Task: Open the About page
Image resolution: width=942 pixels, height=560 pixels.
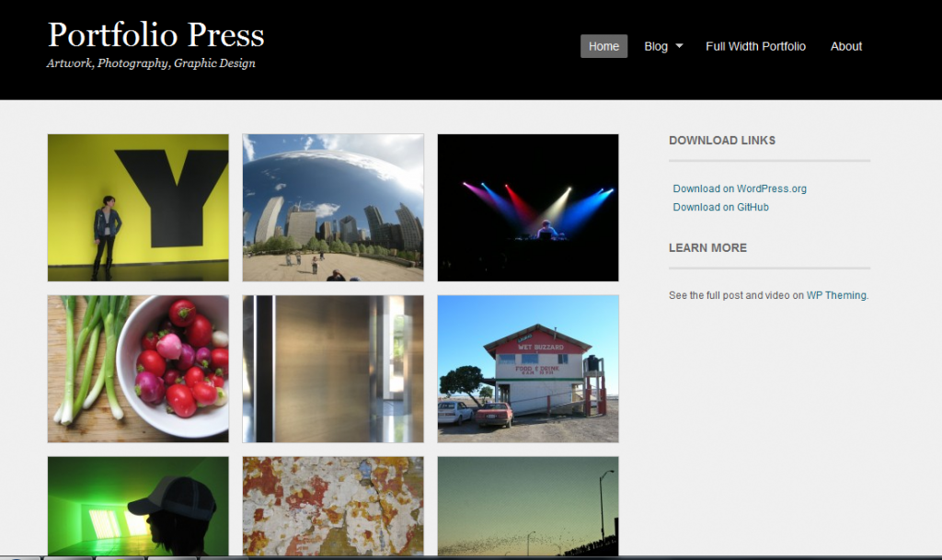Action: coord(846,46)
